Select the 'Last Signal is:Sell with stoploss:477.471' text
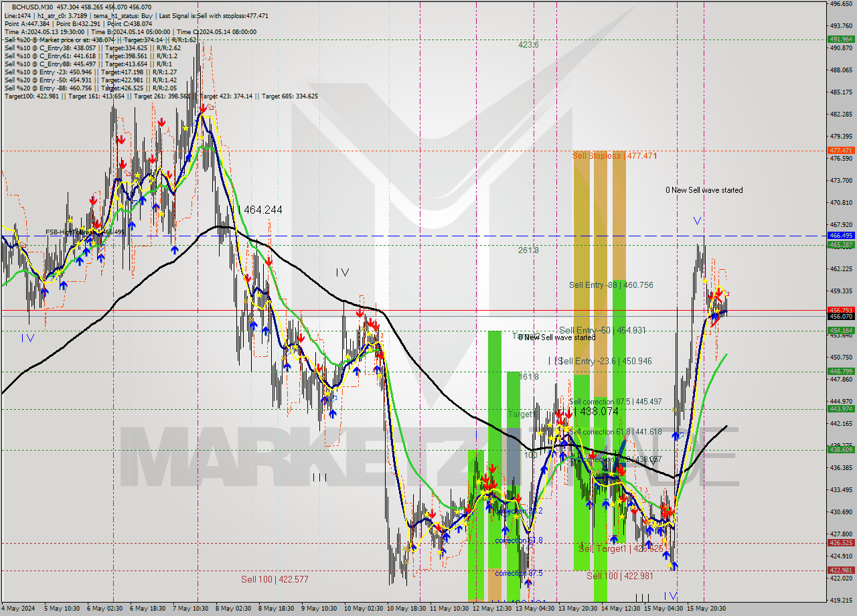Viewport: 857px width, 616px height. [212, 15]
